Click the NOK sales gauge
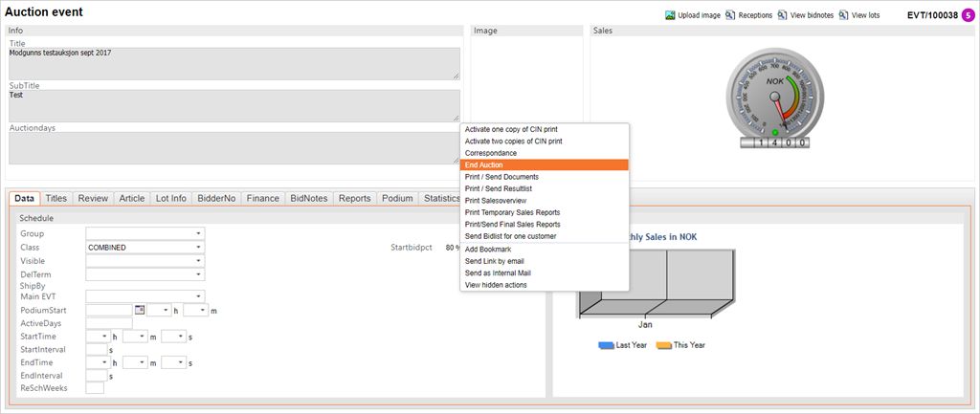 pyautogui.click(x=774, y=98)
